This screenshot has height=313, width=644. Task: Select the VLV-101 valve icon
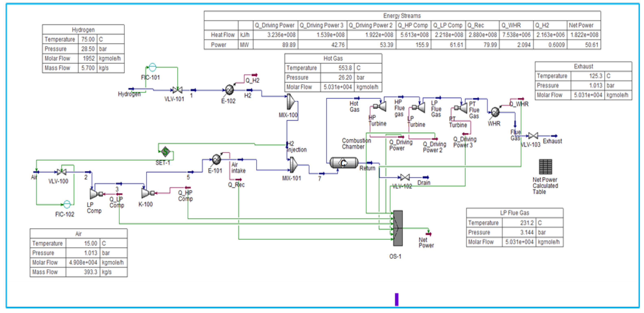click(x=177, y=90)
